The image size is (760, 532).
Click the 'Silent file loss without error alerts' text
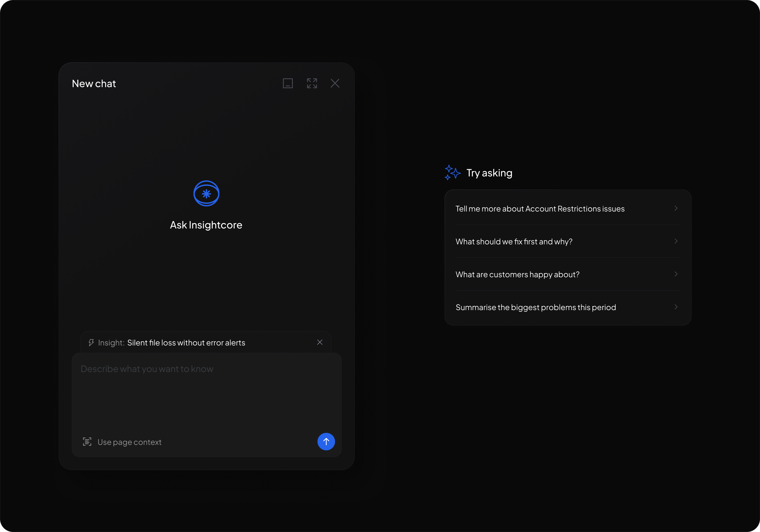(186, 342)
